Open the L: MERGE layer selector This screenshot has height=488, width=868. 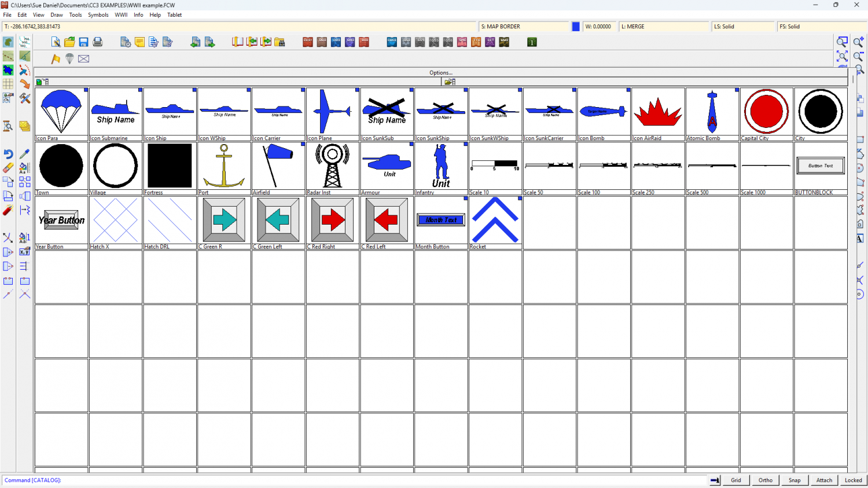pyautogui.click(x=664, y=27)
